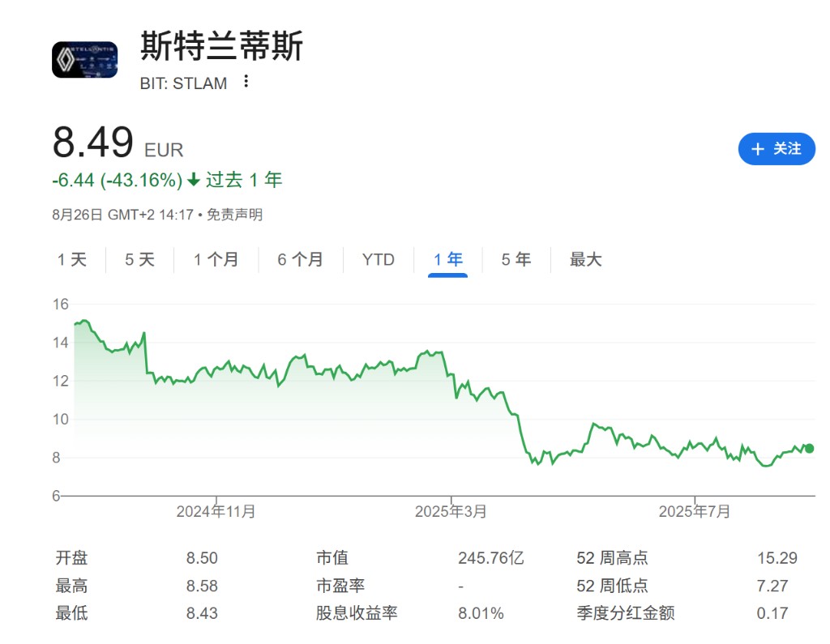Select the 5 天 range tab
The width and height of the screenshot is (830, 644).
coord(139,260)
